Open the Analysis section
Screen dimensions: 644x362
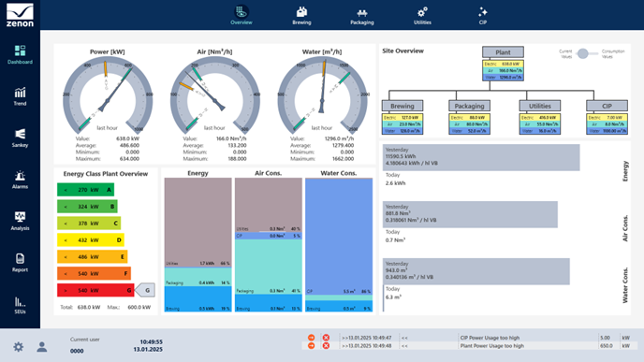[x=20, y=221]
